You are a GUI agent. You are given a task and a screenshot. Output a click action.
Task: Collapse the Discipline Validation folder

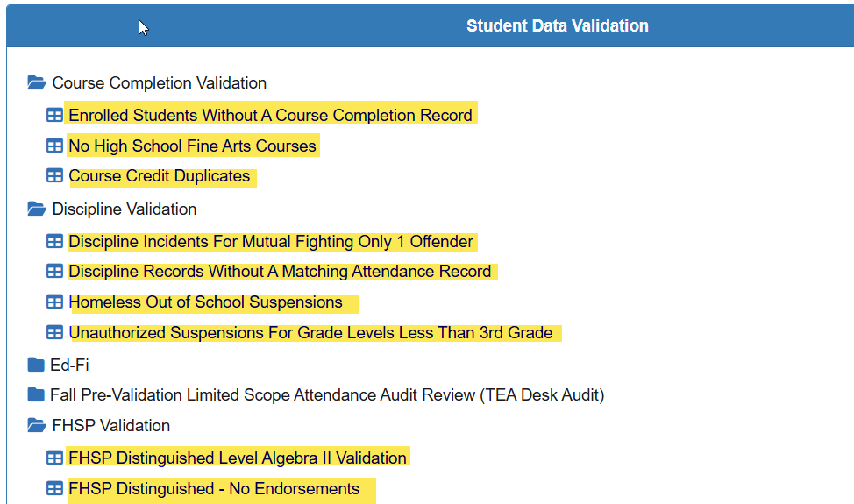(36, 209)
